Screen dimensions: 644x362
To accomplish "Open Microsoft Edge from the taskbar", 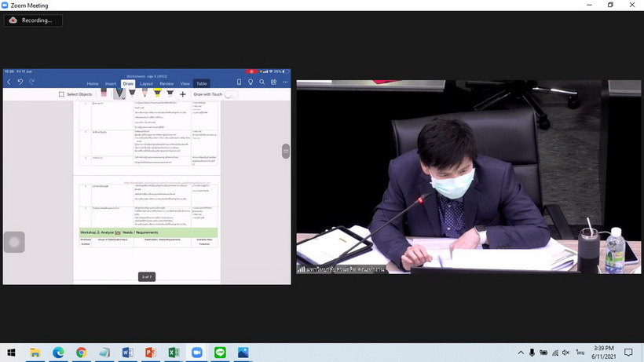I will [x=58, y=353].
